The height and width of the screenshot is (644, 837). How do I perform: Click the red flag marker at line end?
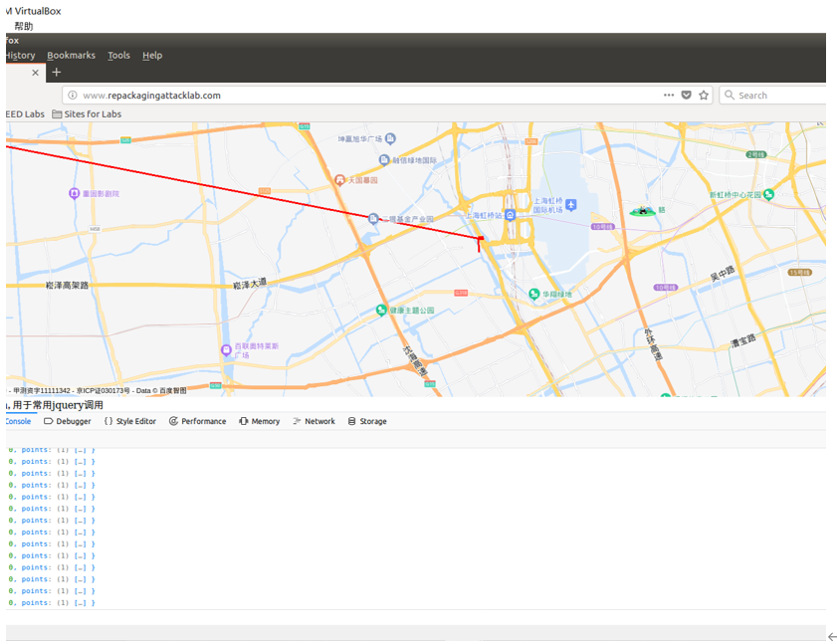point(480,244)
